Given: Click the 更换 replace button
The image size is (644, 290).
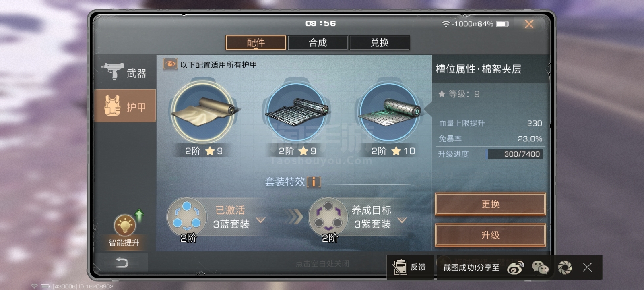Looking at the screenshot, I should point(490,204).
